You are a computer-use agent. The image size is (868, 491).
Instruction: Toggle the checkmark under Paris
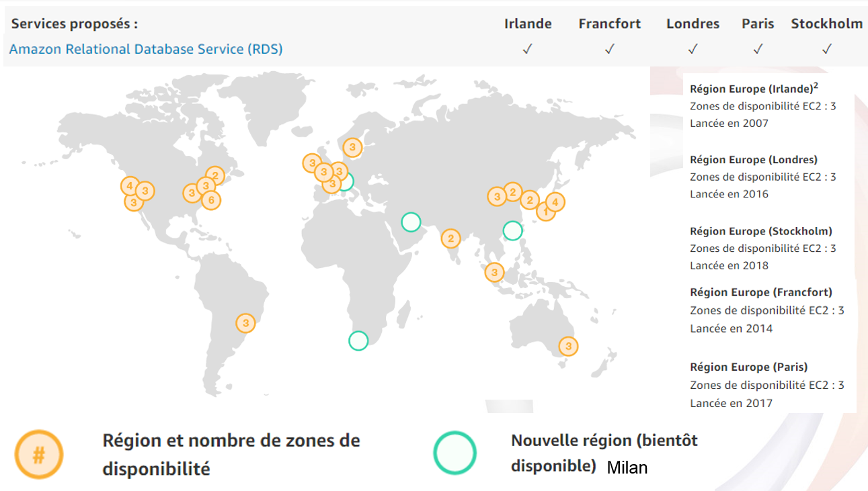coord(758,48)
